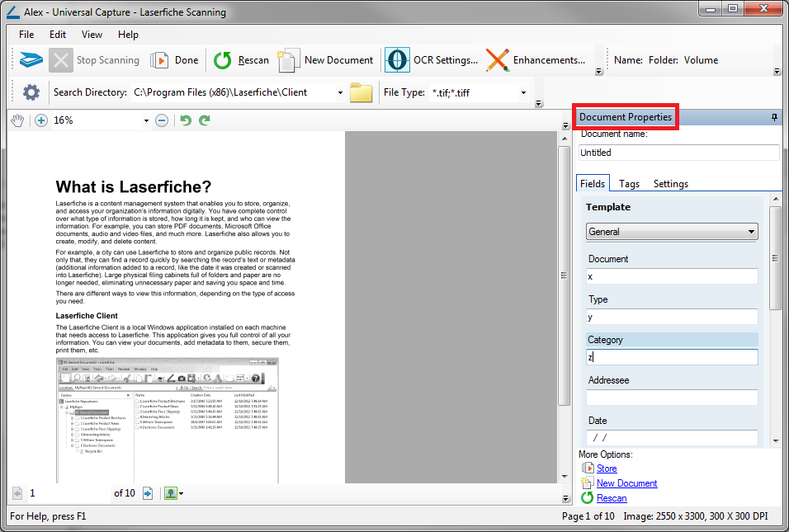Click the empty Addressee field

point(672,398)
